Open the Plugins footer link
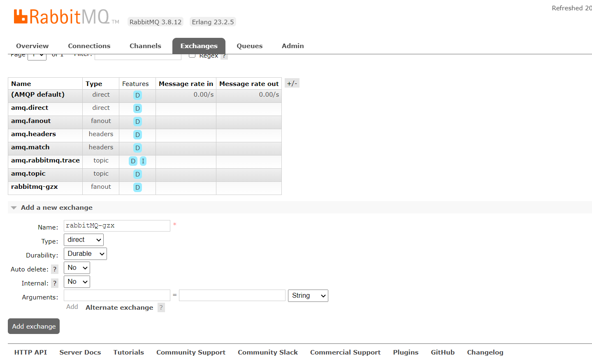Image resolution: width=592 pixels, height=364 pixels. click(x=406, y=352)
